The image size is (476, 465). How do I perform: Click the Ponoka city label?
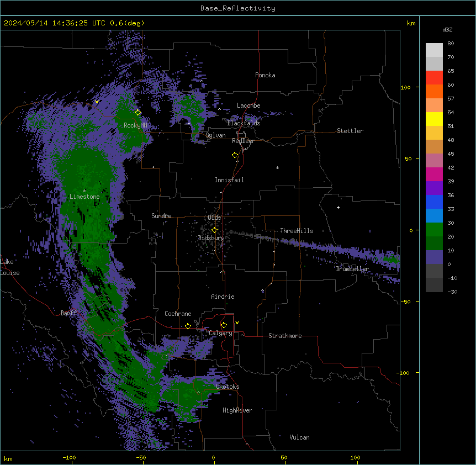tap(265, 75)
